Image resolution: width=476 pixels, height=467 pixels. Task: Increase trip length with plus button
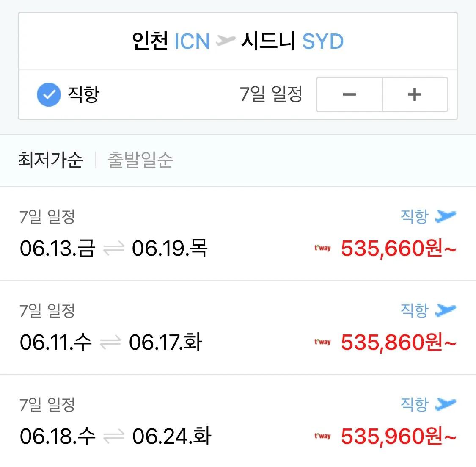point(415,94)
